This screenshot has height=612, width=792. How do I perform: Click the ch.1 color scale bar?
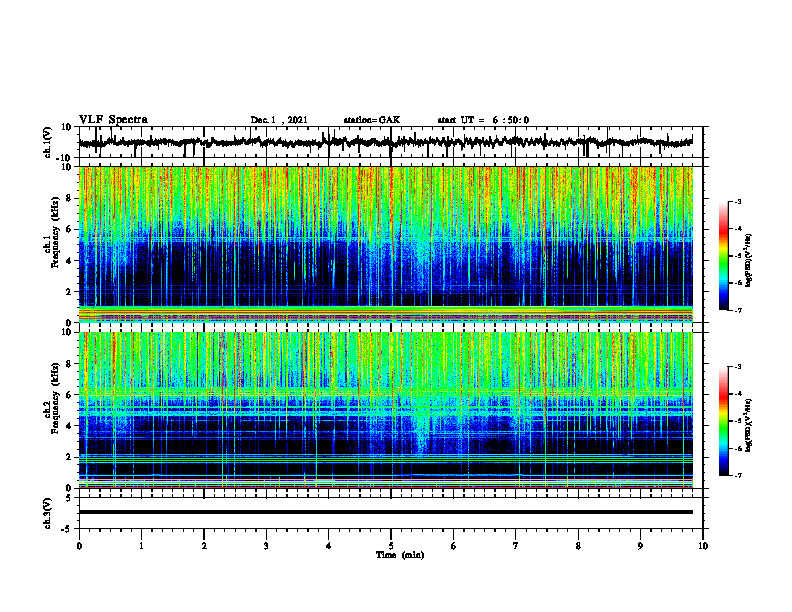pyautogui.click(x=723, y=256)
